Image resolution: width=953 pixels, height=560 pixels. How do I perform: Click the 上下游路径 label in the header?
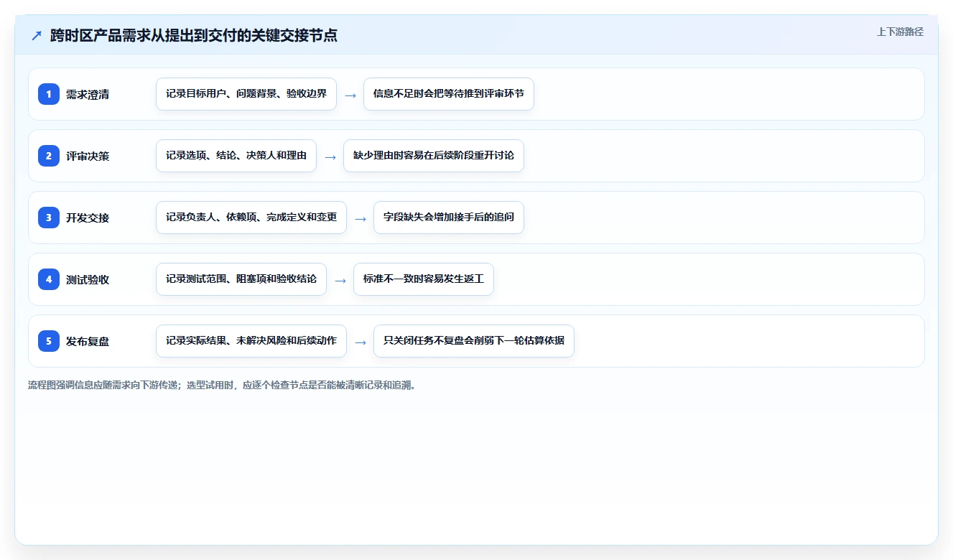900,32
